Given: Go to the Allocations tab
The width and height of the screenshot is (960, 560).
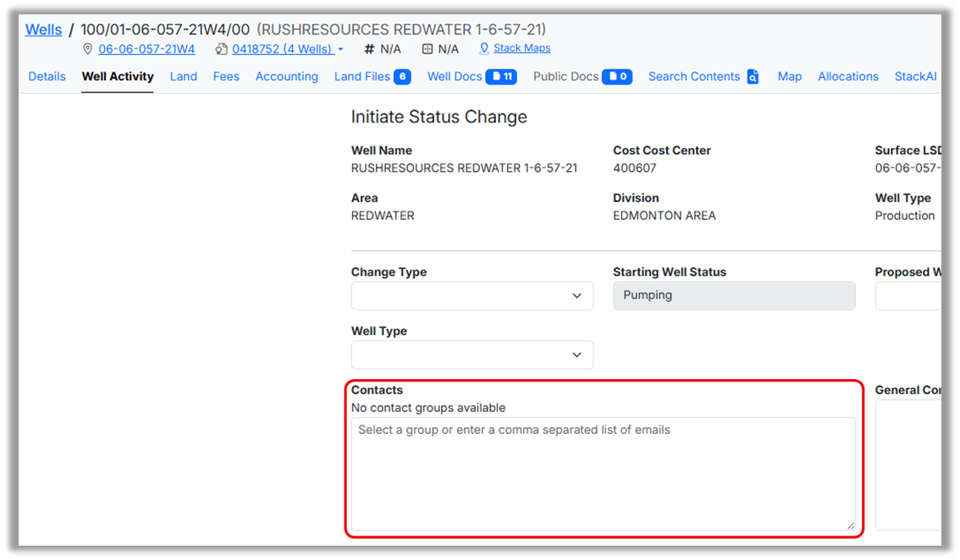Looking at the screenshot, I should 847,76.
